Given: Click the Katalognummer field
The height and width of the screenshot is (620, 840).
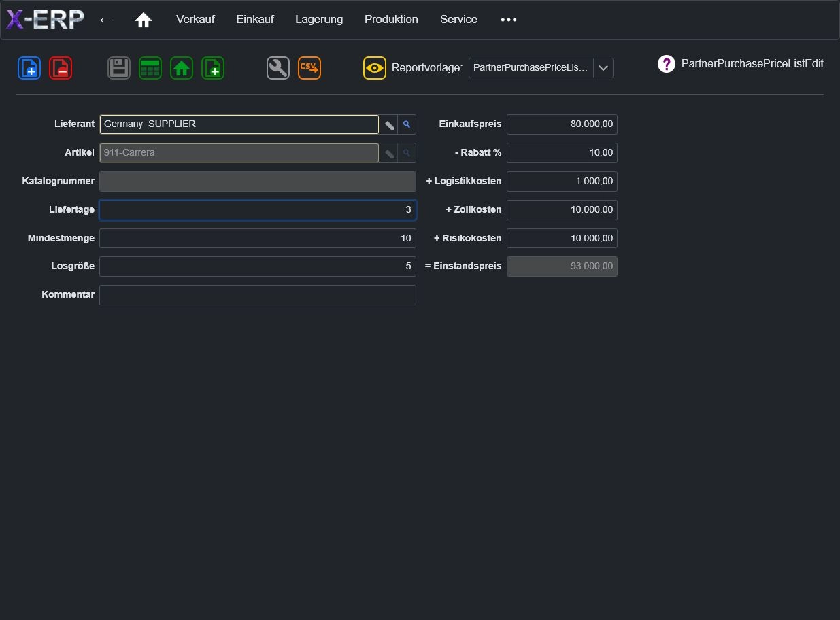Looking at the screenshot, I should coord(258,182).
